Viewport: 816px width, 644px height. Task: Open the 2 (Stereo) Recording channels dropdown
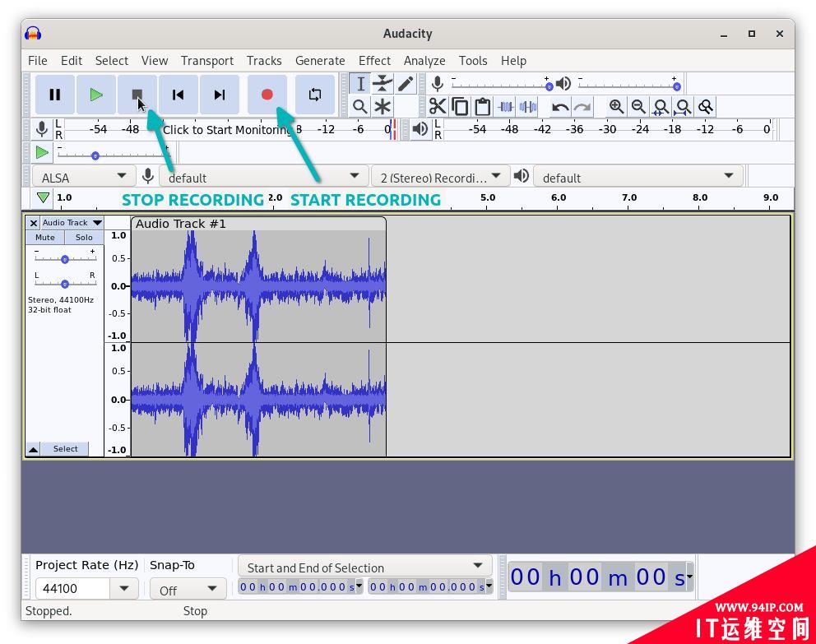click(x=441, y=177)
